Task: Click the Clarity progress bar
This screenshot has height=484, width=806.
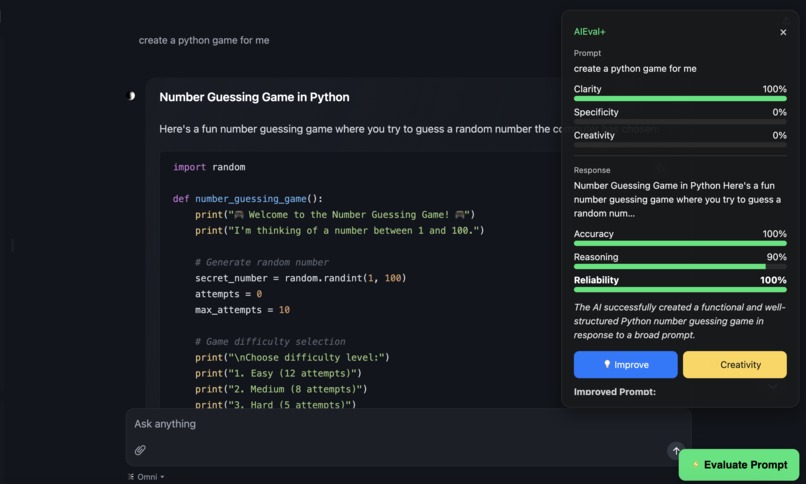Action: pos(680,99)
